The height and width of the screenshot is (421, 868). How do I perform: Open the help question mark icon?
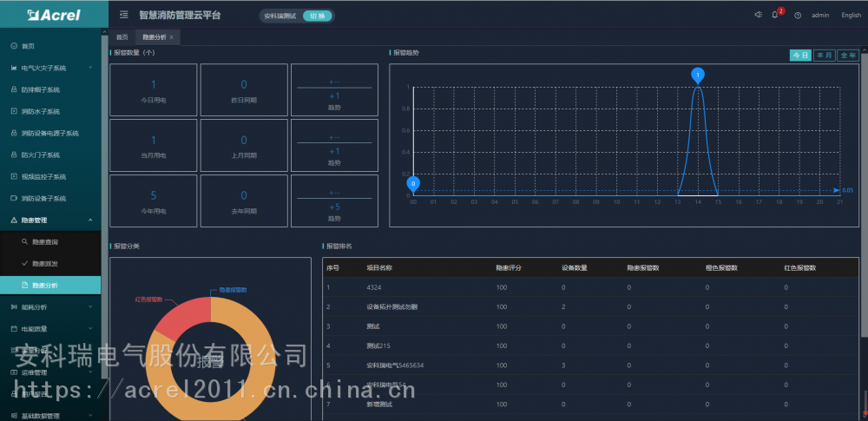tap(797, 16)
